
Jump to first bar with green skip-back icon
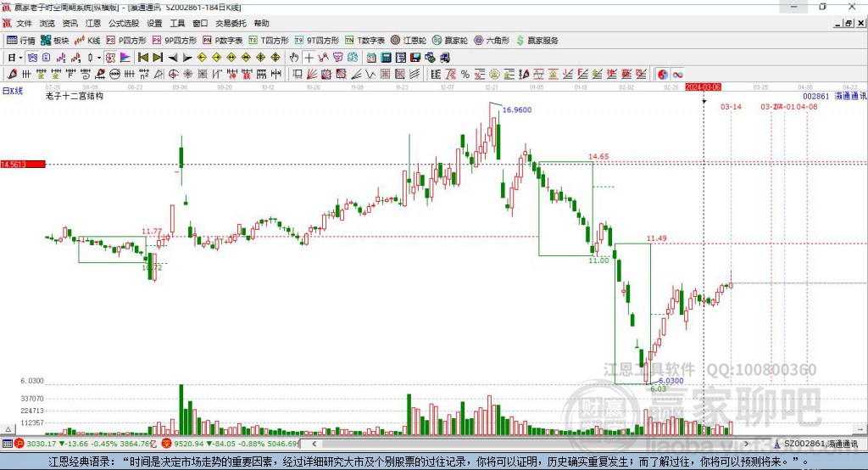pos(142,58)
